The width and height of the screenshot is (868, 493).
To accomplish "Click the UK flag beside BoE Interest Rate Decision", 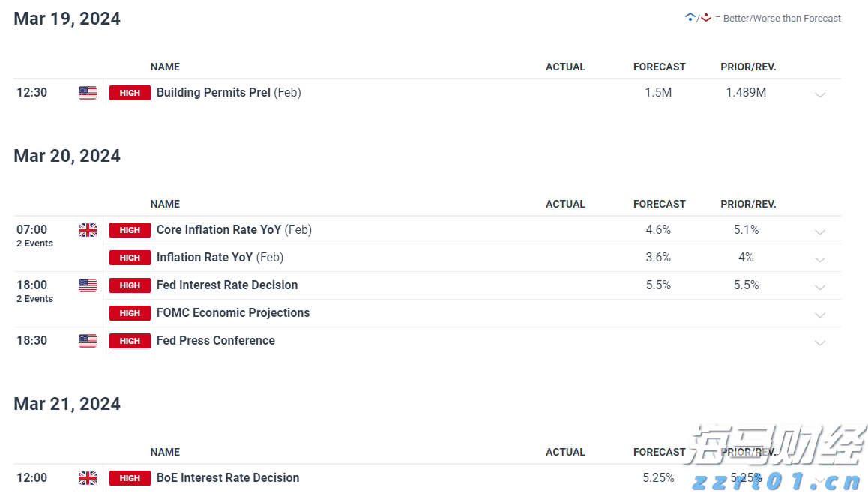I will (88, 478).
